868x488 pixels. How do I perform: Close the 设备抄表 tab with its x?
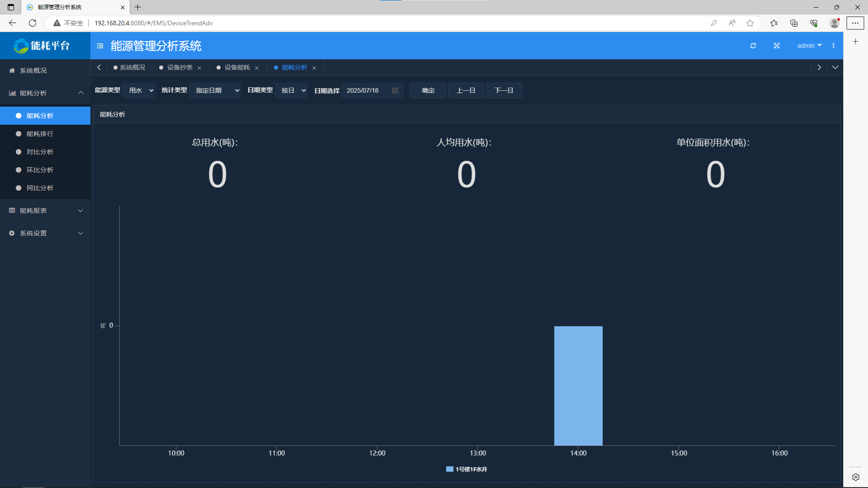[199, 68]
